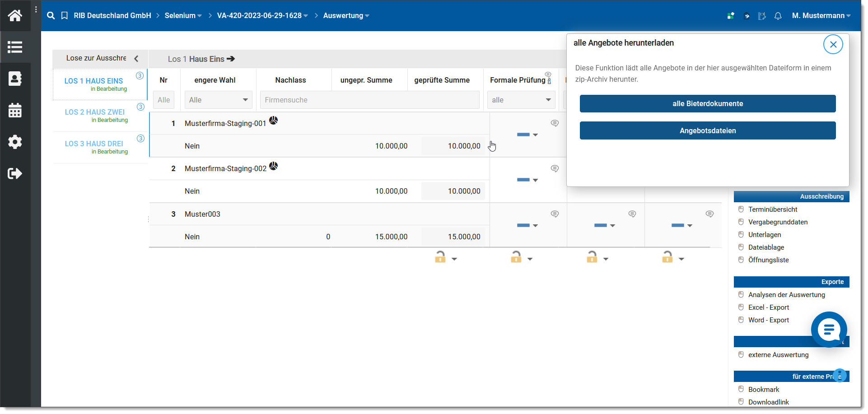Click the bookmark icon in header
Viewport: 868px width, 414px height.
point(65,15)
